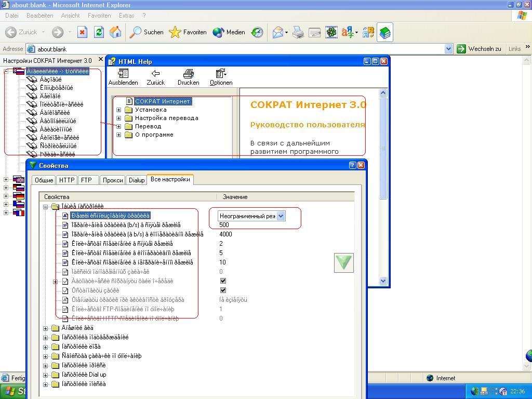Open the Extras menu

126,16
